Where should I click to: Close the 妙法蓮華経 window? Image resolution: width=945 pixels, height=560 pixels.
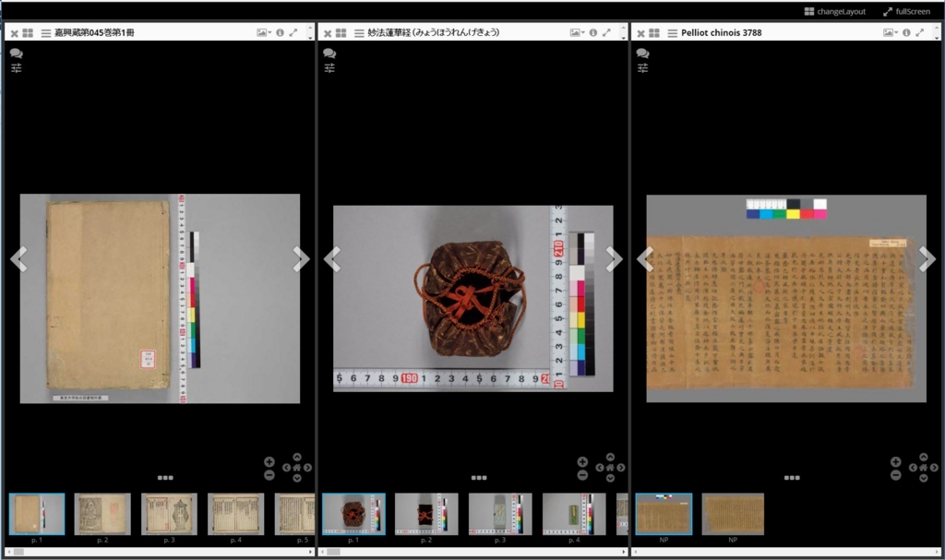pyautogui.click(x=328, y=33)
